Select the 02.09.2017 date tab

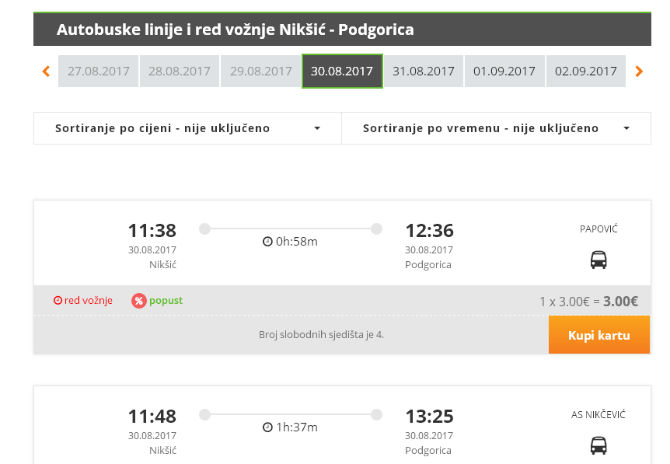586,71
